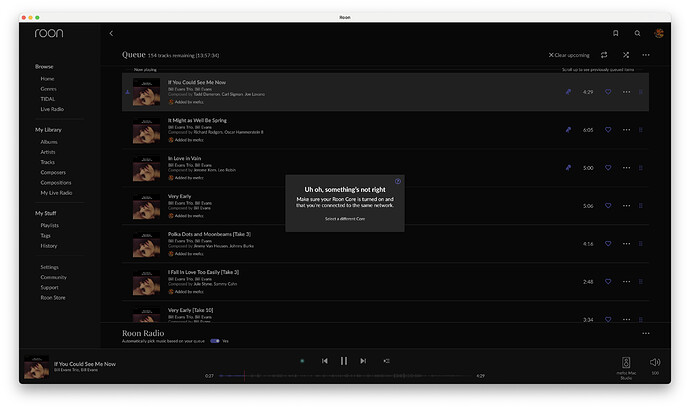This screenshot has height=409, width=690.
Task: Open Artists in My Library
Action: pos(48,152)
